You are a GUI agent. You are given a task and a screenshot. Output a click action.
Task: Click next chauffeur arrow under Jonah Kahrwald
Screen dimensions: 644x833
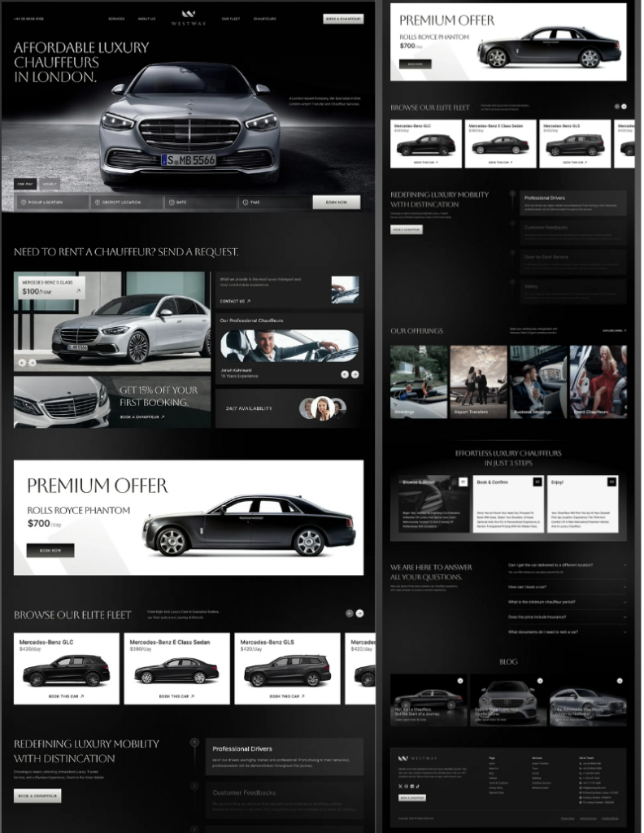(x=355, y=374)
